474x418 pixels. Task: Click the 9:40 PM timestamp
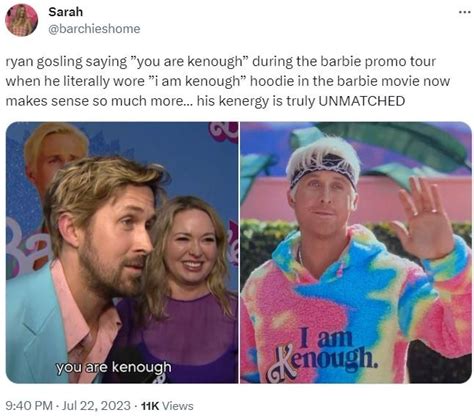click(29, 406)
